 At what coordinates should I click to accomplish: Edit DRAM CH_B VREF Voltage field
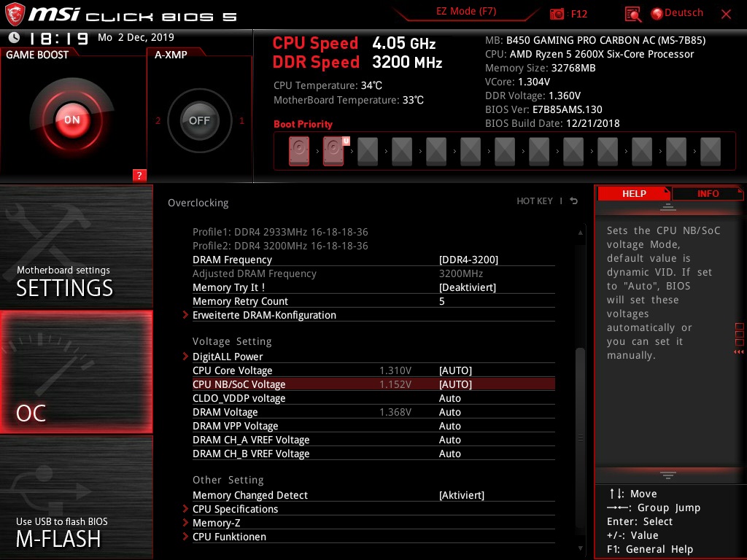point(449,454)
